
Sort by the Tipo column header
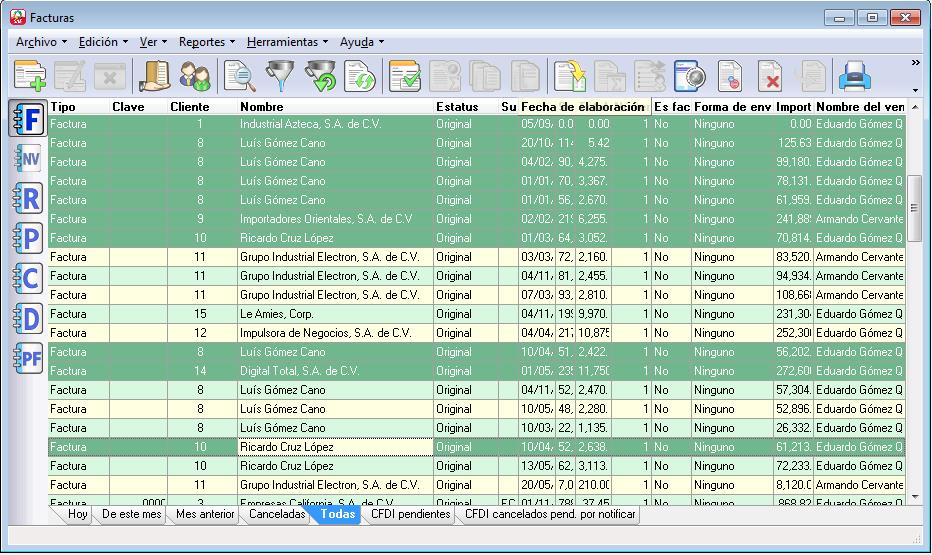click(78, 106)
